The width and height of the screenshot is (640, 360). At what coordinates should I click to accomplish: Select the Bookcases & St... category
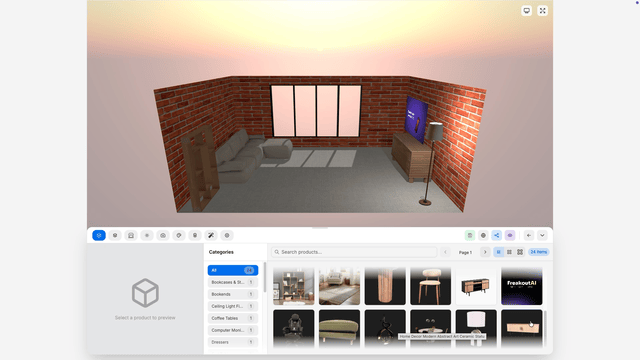pyautogui.click(x=233, y=282)
